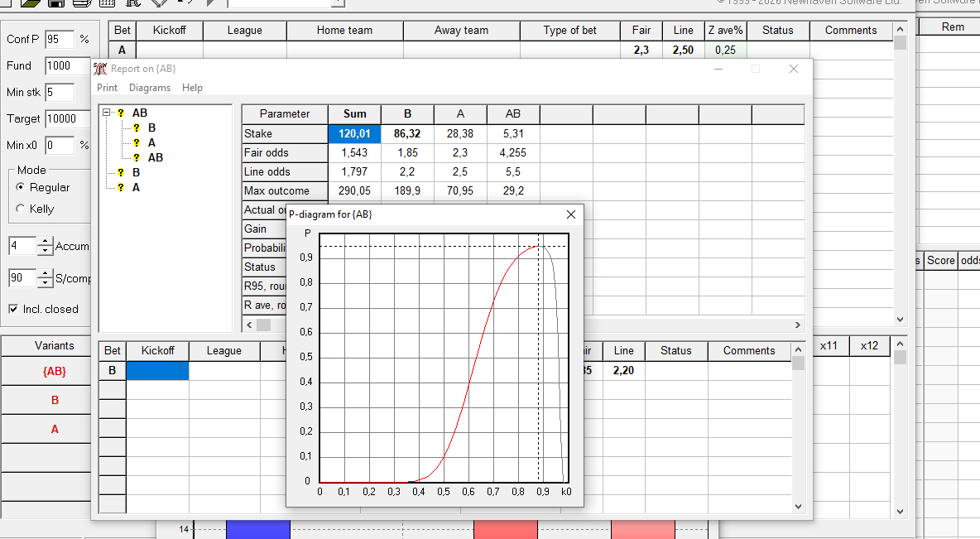
Task: Select child node A nested under AB
Action: click(151, 142)
